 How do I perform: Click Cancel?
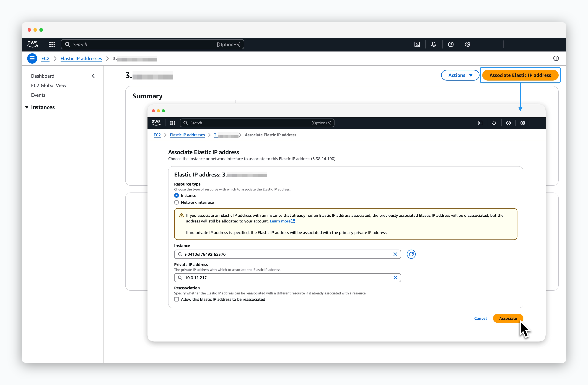tap(480, 318)
